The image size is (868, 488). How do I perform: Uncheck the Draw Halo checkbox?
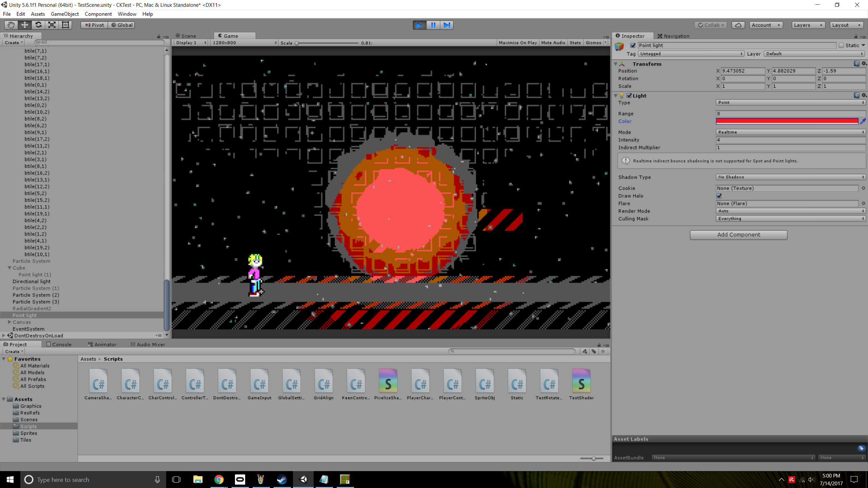coord(719,196)
